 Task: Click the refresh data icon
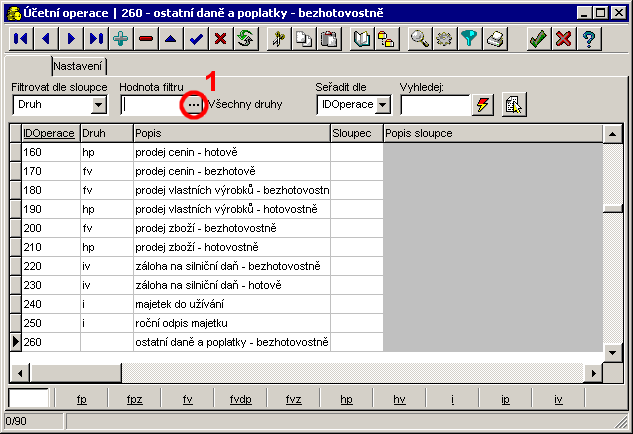[x=245, y=38]
